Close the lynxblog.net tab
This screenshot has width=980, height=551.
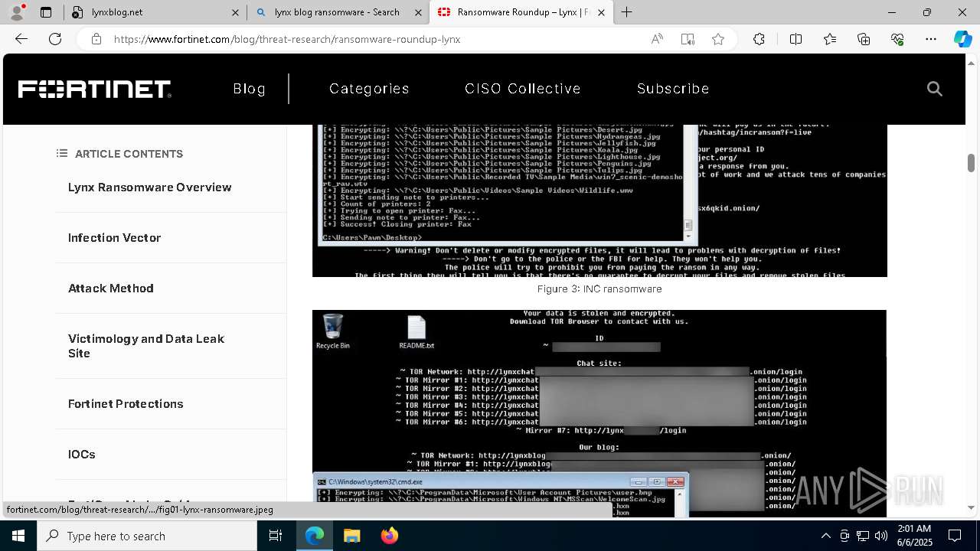pyautogui.click(x=235, y=12)
